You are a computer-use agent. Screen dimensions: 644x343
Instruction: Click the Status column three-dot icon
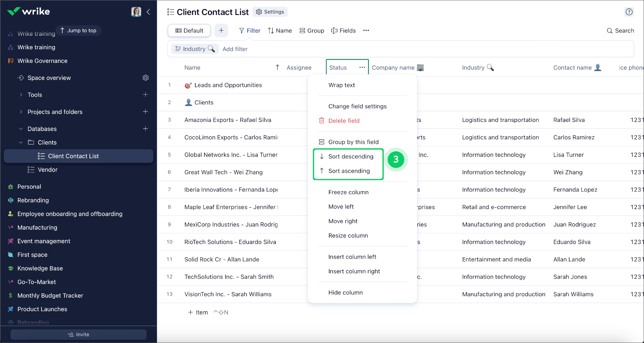pos(362,68)
